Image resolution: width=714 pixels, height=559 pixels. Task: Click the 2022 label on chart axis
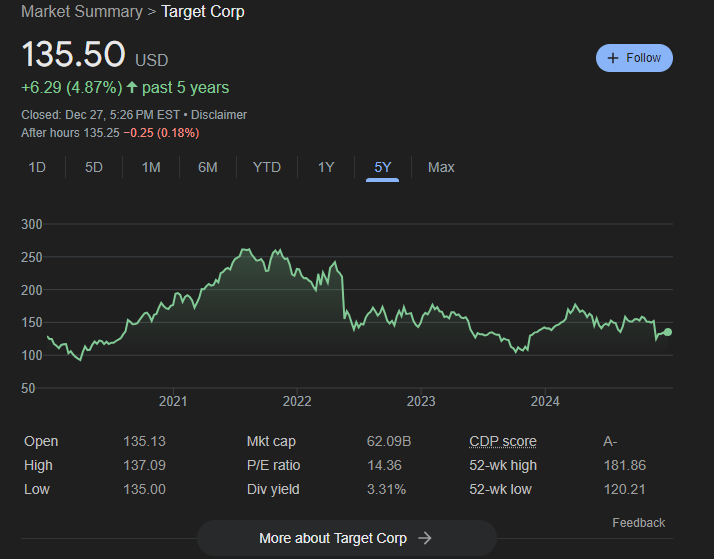coord(297,401)
